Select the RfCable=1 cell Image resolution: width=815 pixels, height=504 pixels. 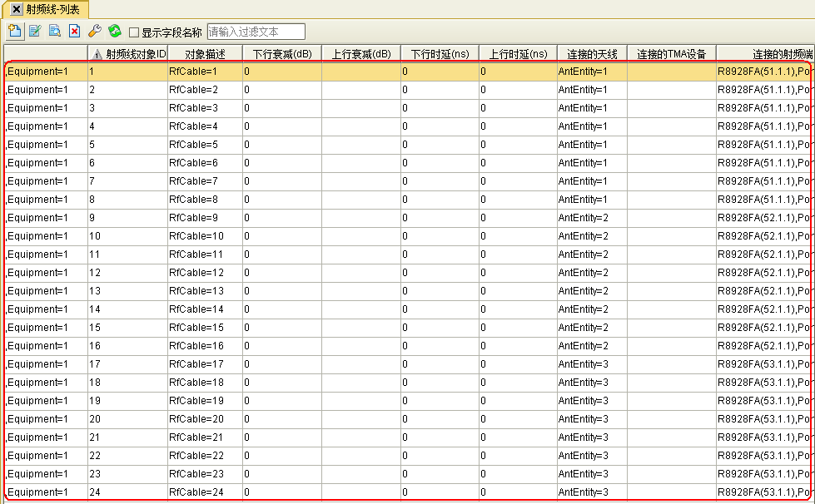[x=205, y=72]
